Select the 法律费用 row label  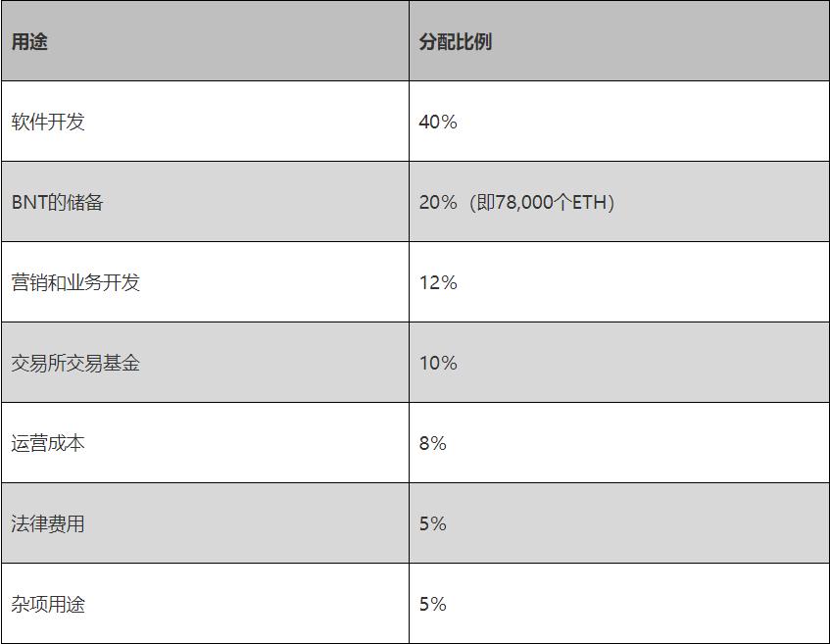[x=48, y=524]
